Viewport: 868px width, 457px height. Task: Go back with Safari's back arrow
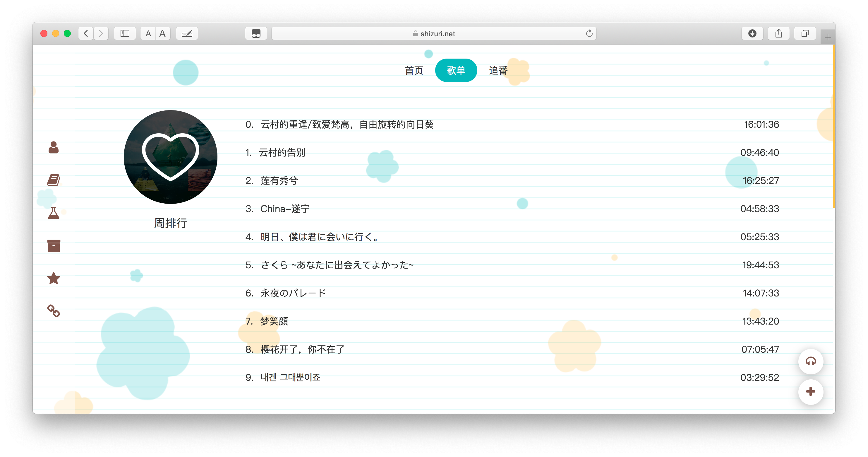tap(86, 33)
